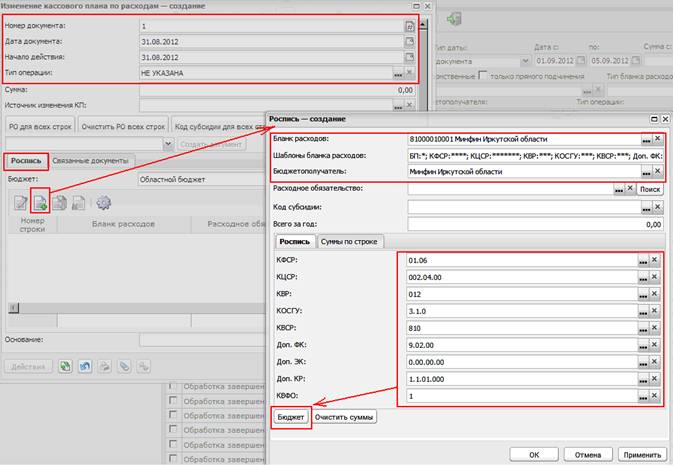Viewport: 673px width, 466px height.
Task: Click the Бюджет button
Action: [x=291, y=417]
